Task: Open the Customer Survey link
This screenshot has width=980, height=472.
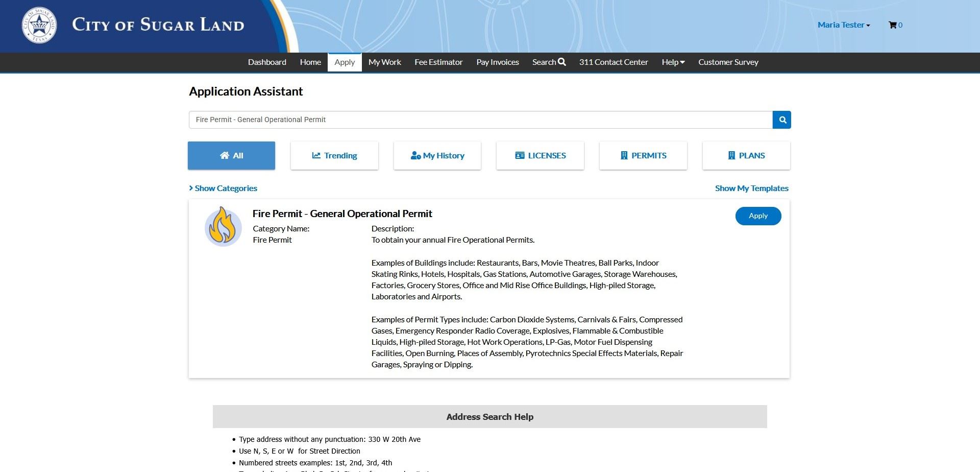Action: (x=728, y=62)
